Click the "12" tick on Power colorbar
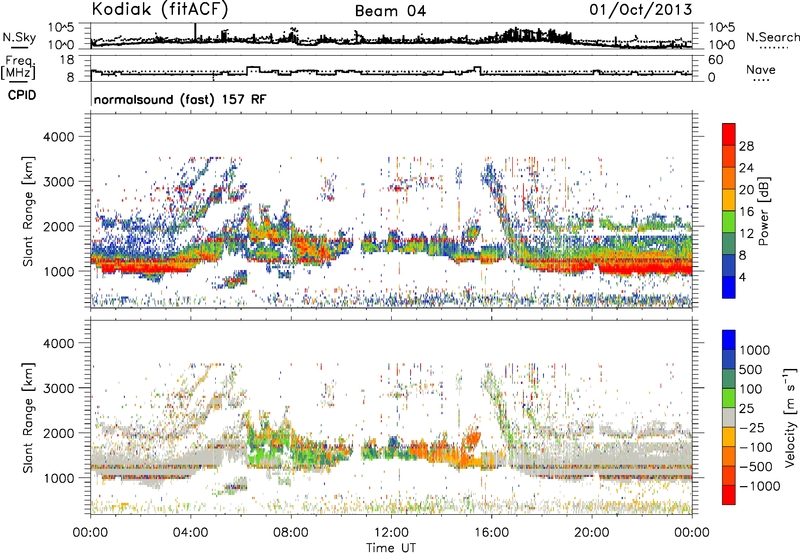The image size is (800, 554). pos(746,234)
